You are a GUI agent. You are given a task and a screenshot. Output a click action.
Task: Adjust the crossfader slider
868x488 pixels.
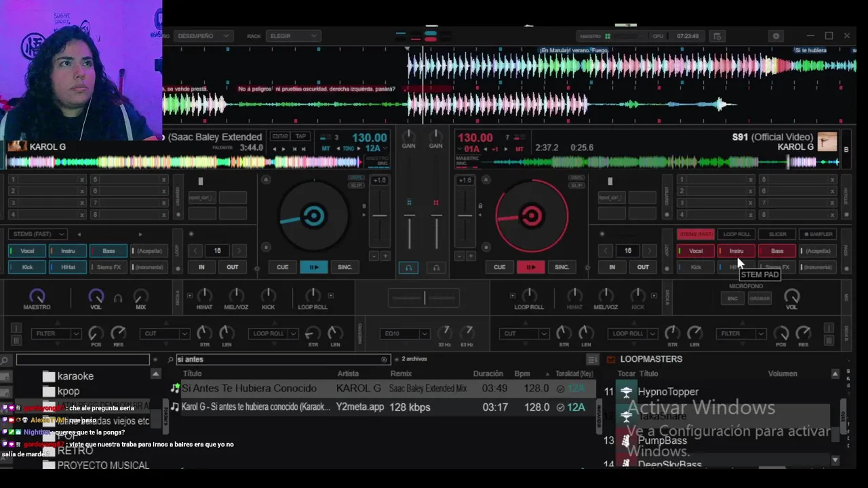424,297
